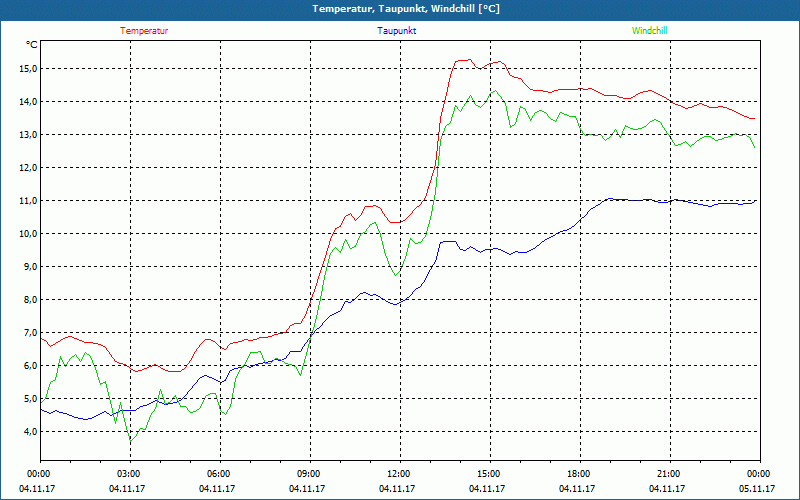Click the red Temperatur legend label

[144, 31]
